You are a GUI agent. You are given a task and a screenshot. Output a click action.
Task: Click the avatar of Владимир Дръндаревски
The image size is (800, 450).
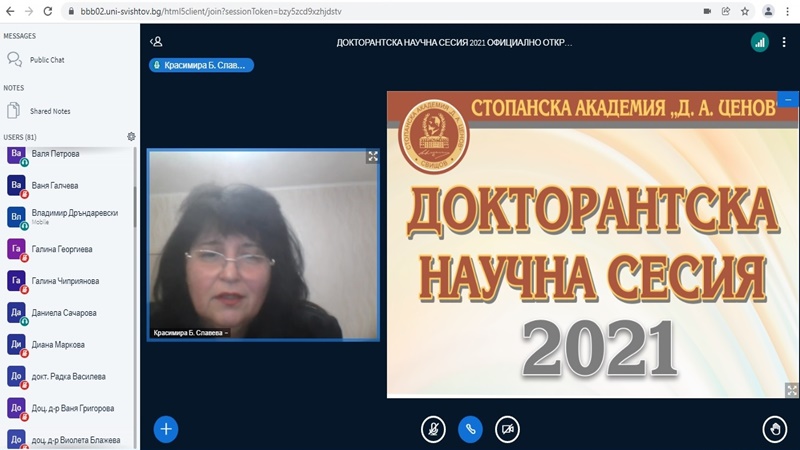coord(16,217)
